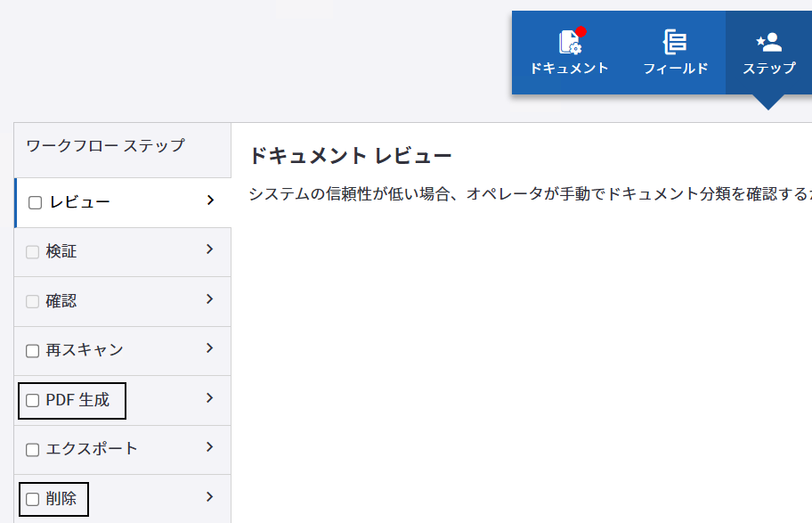Select the 確認 step label
812x523 pixels.
coord(61,301)
